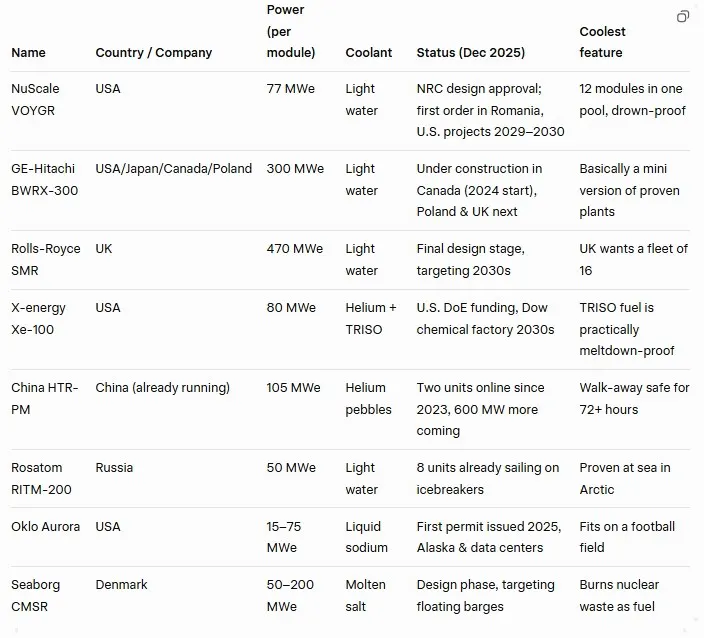Viewport: 704px width, 638px height.
Task: Click the "Fits on a football field" cell
Action: coord(626,537)
